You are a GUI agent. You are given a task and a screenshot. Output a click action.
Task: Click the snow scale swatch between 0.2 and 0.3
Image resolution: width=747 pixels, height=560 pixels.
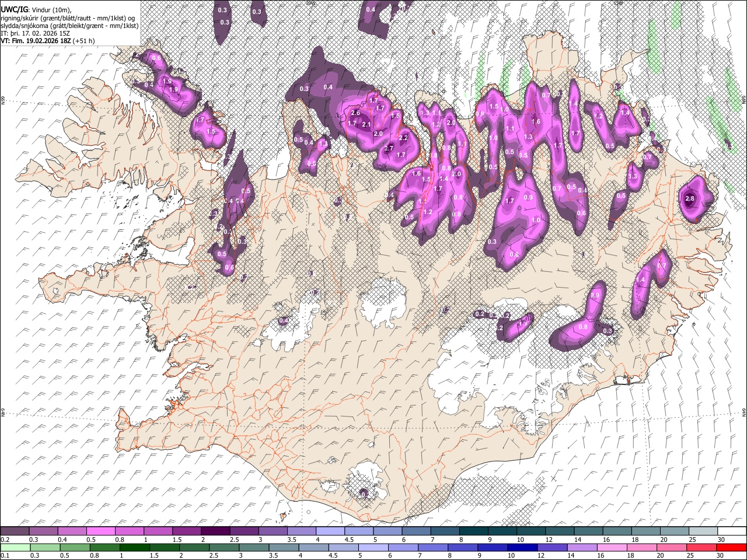click(15, 531)
